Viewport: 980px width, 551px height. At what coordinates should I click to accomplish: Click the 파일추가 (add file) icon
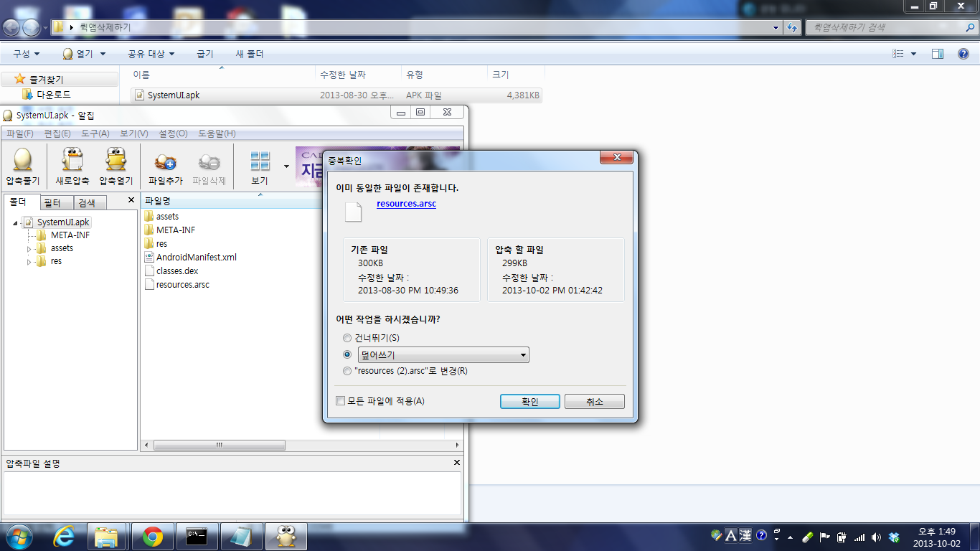tap(166, 160)
